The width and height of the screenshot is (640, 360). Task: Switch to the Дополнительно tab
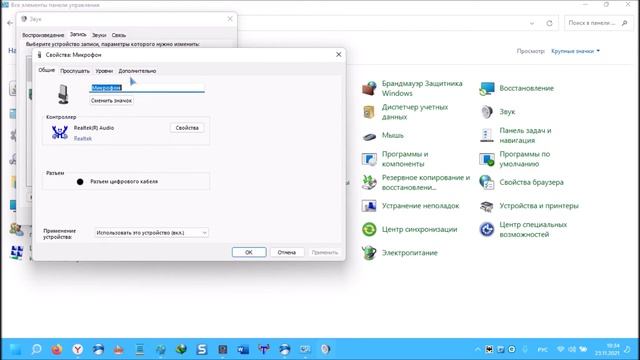pyautogui.click(x=137, y=71)
